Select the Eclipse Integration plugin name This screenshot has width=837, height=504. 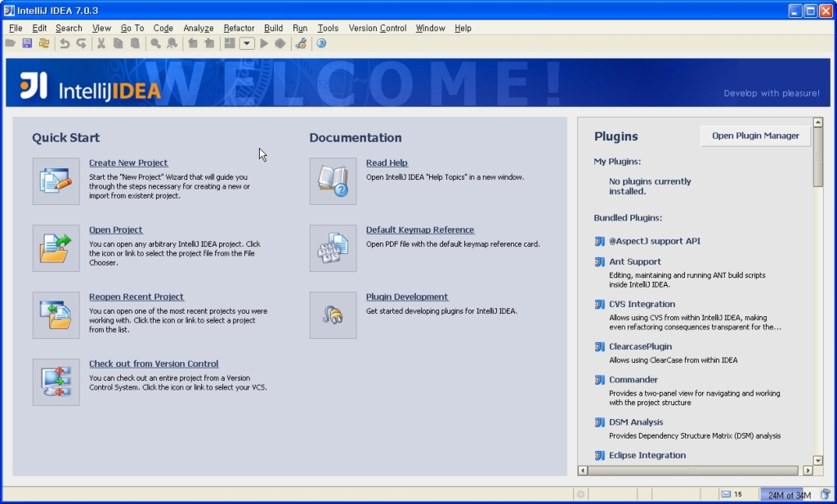647,456
